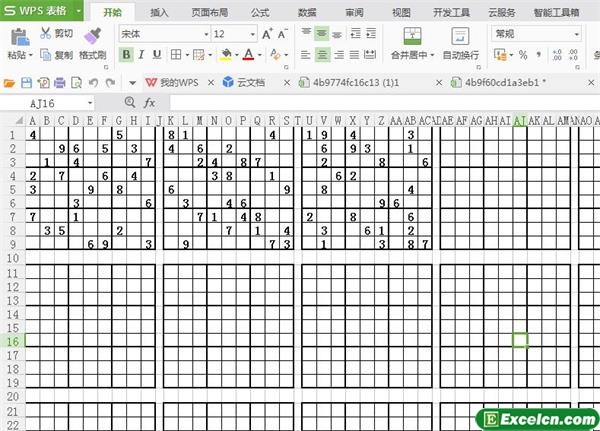The height and width of the screenshot is (431, 600).
Task: Select the Format Painter brush
Action: [93, 36]
